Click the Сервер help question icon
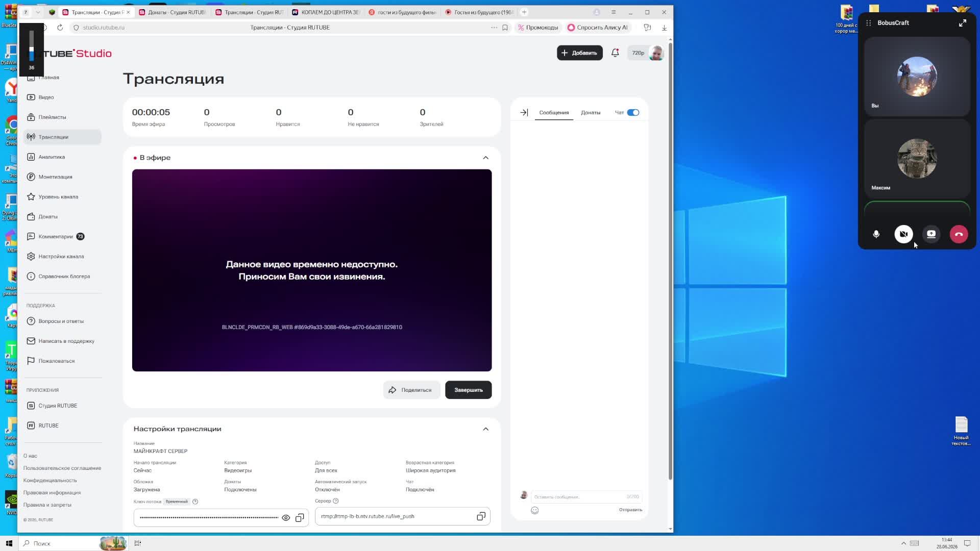The height and width of the screenshot is (551, 980). 335,501
